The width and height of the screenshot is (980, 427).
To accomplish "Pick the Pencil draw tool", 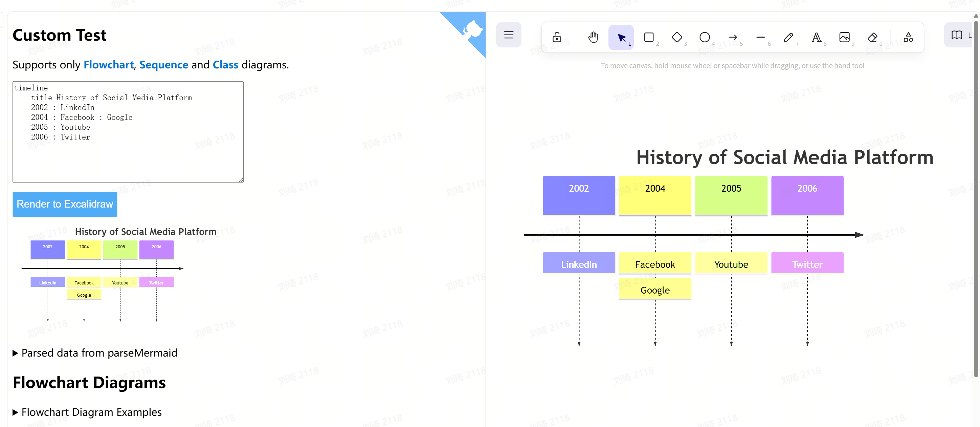I will [x=788, y=37].
